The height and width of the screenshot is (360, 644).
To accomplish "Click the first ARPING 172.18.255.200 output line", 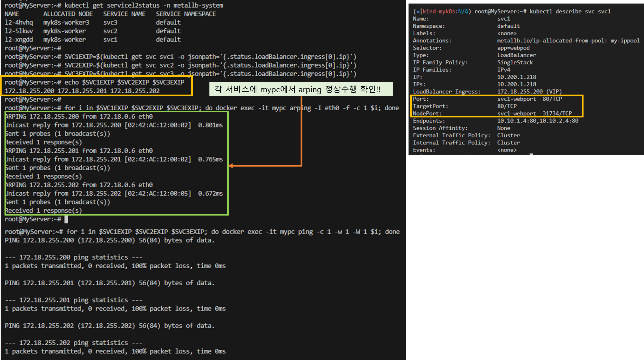I will point(79,116).
